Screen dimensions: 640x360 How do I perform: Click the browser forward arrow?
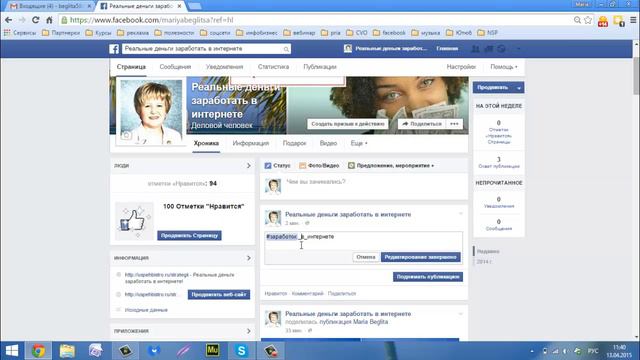22,20
